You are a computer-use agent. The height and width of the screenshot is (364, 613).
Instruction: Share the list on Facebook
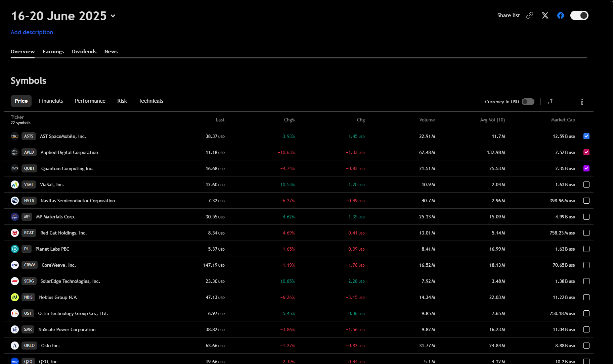(561, 15)
